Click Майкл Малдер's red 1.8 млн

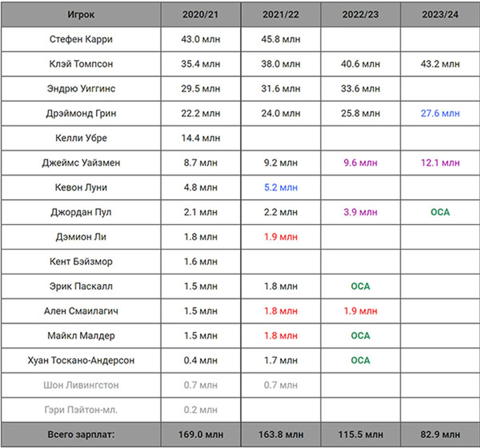click(281, 336)
